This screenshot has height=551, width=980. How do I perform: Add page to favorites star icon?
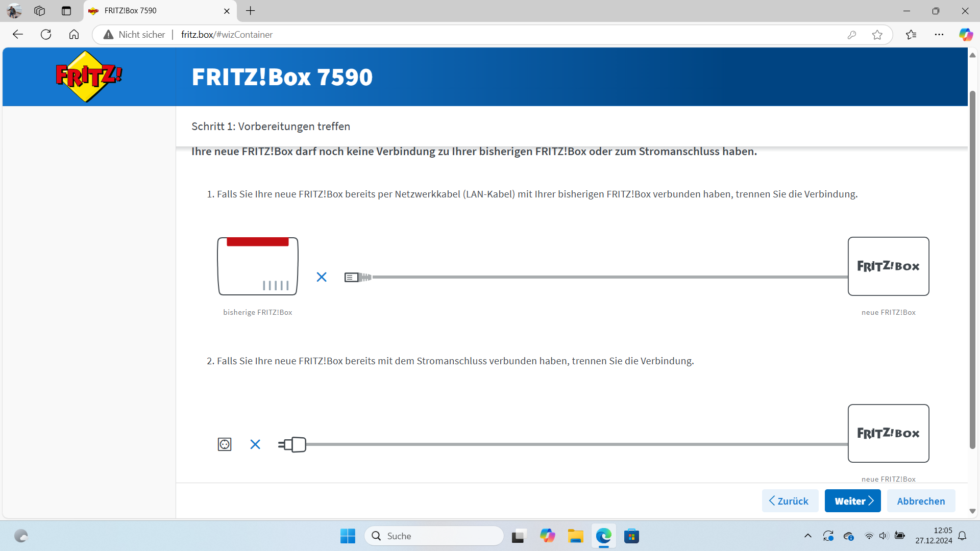click(x=877, y=35)
